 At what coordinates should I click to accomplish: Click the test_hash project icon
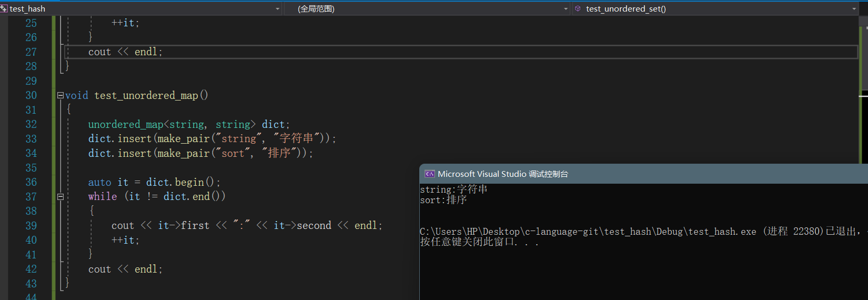[x=4, y=8]
